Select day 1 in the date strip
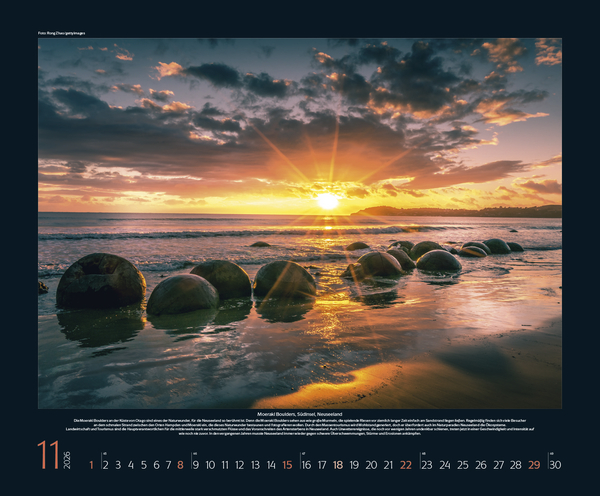This screenshot has height=496, width=600. 91,464
